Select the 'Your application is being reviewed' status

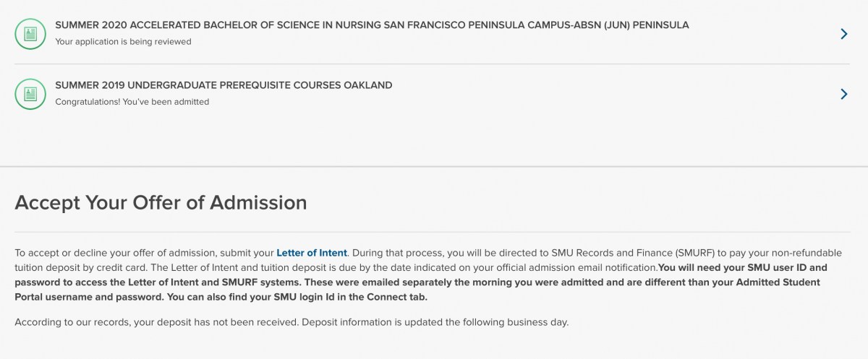tap(123, 42)
